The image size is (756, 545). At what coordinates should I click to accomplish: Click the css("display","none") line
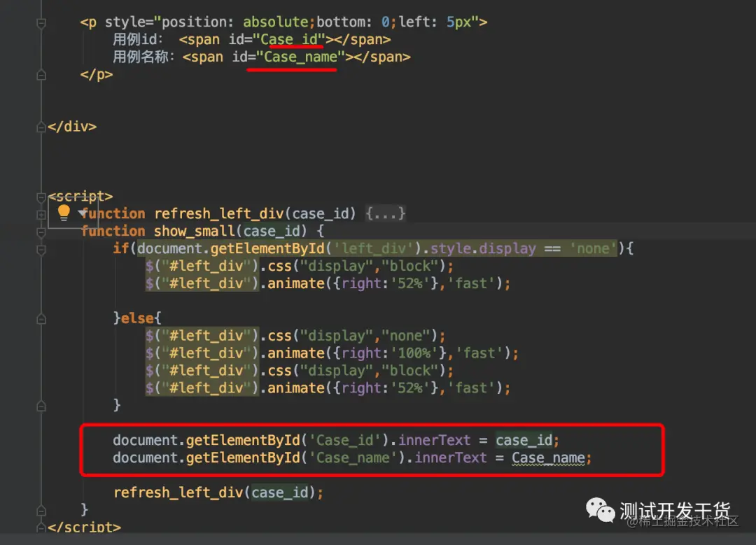295,336
